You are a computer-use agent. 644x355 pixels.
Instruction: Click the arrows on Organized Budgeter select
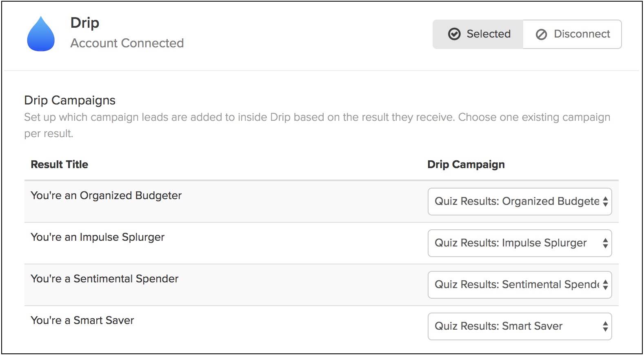coord(605,202)
